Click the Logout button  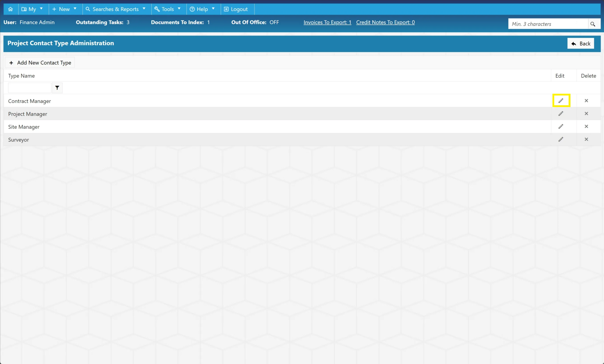pyautogui.click(x=236, y=9)
